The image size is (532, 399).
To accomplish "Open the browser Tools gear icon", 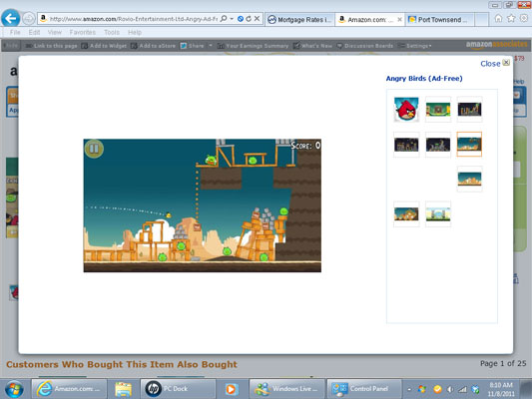I will [524, 18].
